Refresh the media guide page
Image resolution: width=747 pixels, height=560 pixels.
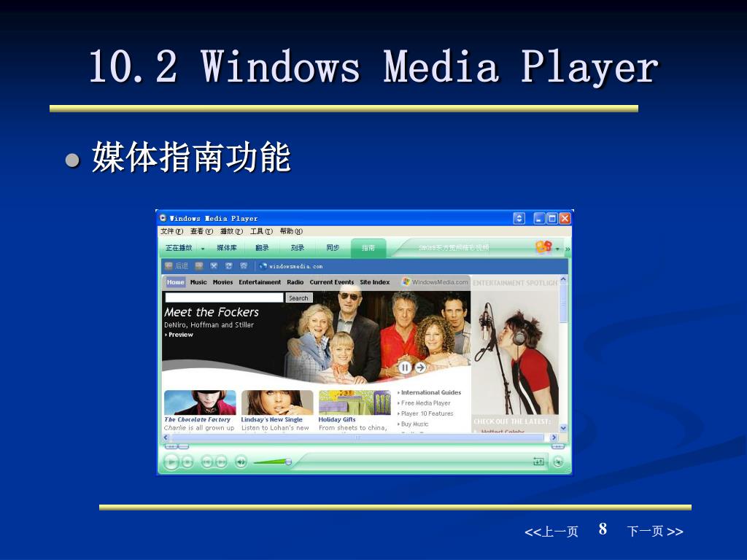point(228,266)
